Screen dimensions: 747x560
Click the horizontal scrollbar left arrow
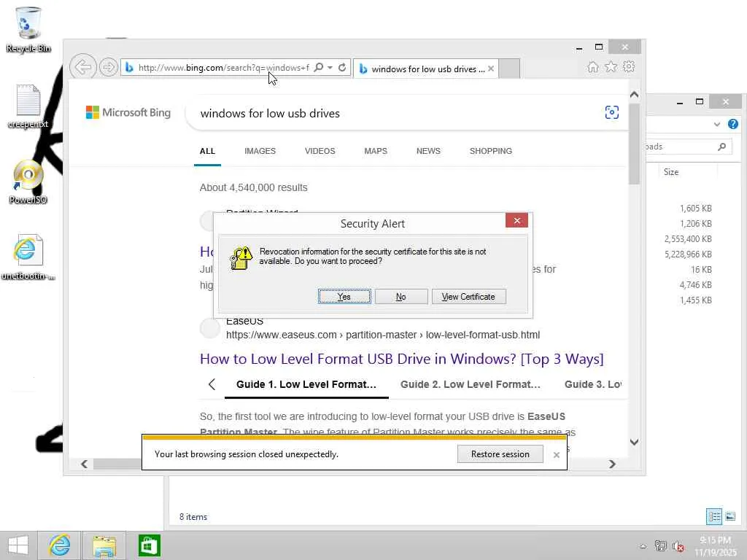[85, 464]
